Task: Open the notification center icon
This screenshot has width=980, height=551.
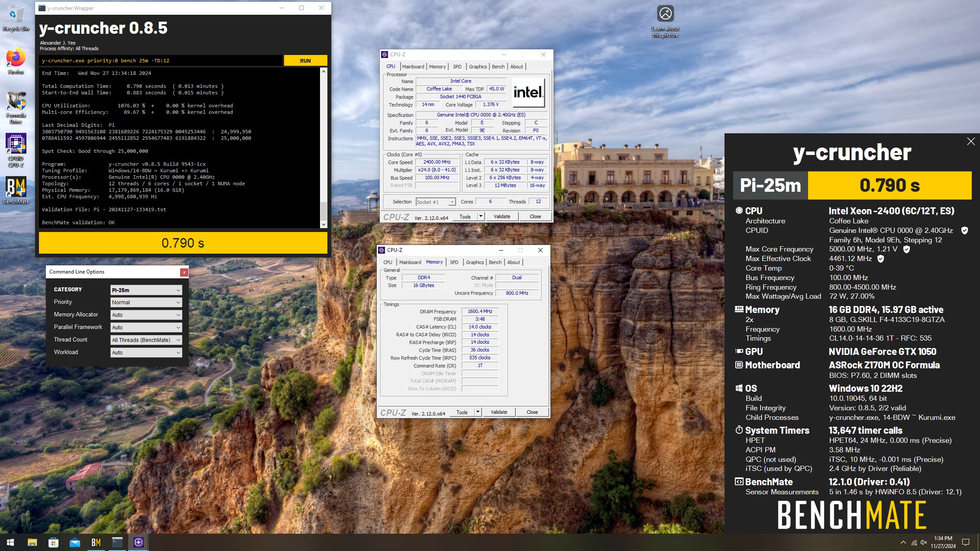Action: [x=966, y=542]
